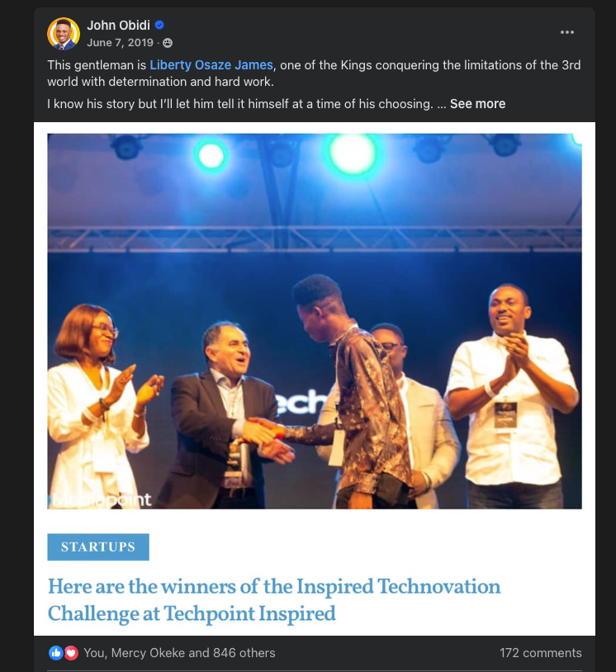Open the Inspired Technovation Challenge winners article headline
The image size is (616, 672).
coord(274,599)
